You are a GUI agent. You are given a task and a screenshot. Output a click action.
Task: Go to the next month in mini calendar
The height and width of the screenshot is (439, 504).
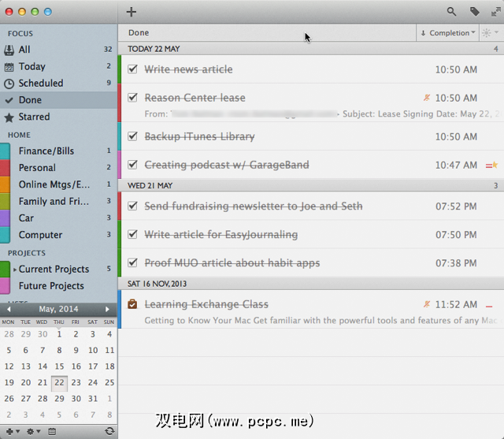click(x=109, y=309)
